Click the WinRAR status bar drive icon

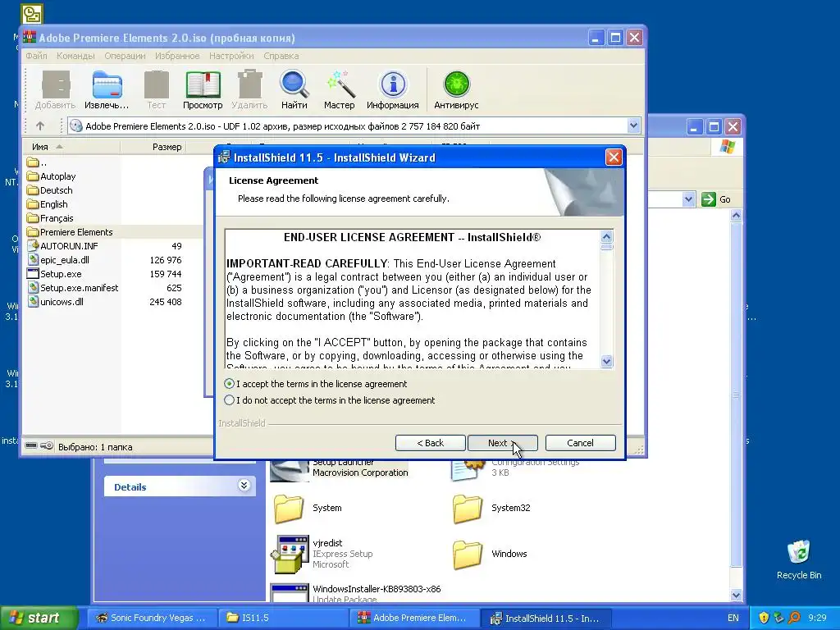point(32,445)
